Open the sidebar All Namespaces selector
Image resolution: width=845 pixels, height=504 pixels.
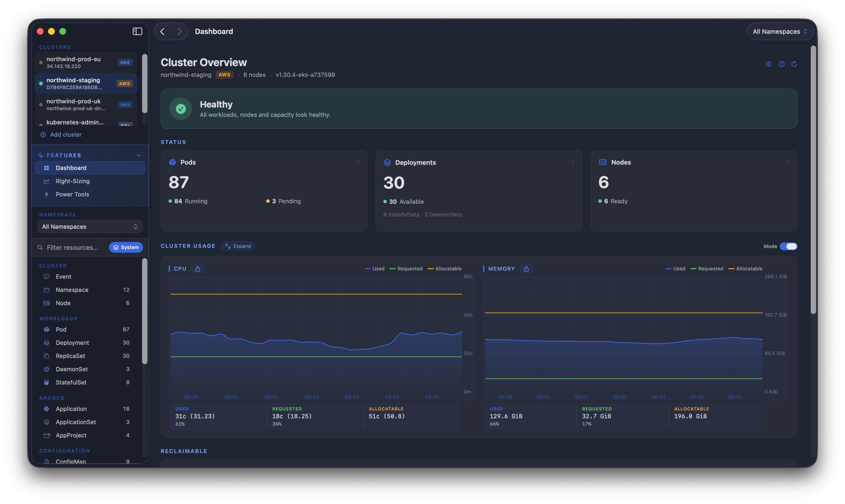point(90,226)
